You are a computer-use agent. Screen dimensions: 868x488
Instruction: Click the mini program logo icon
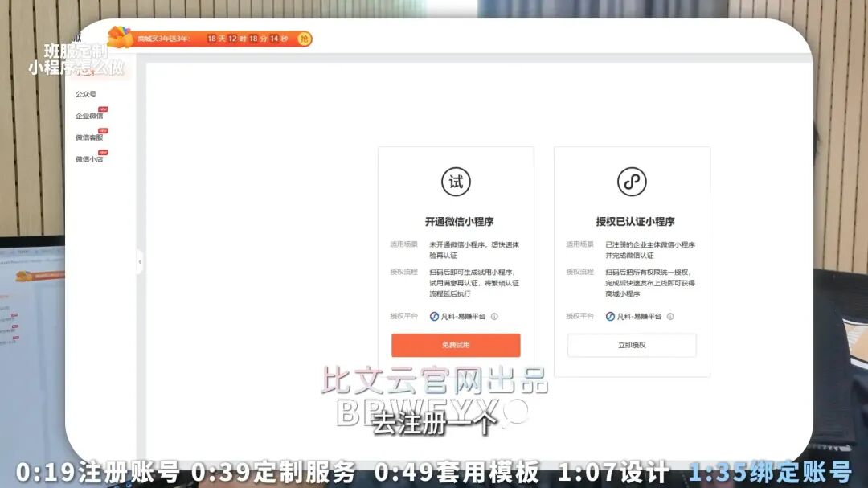[632, 182]
